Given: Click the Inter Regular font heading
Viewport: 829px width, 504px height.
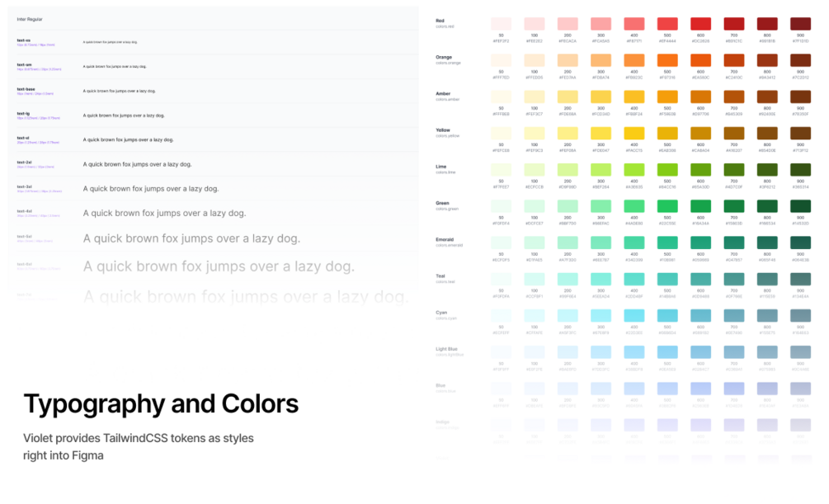Looking at the screenshot, I should (x=30, y=18).
